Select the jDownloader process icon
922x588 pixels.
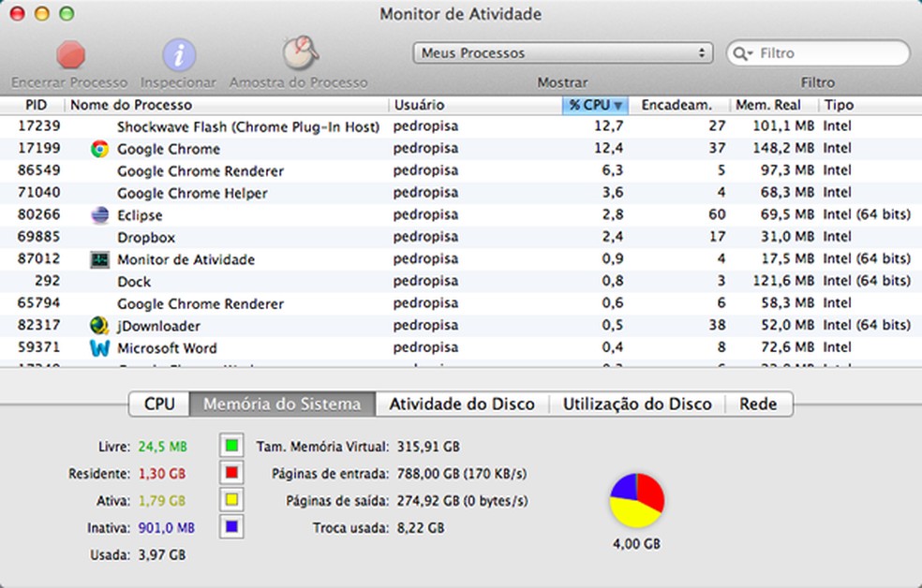(99, 326)
